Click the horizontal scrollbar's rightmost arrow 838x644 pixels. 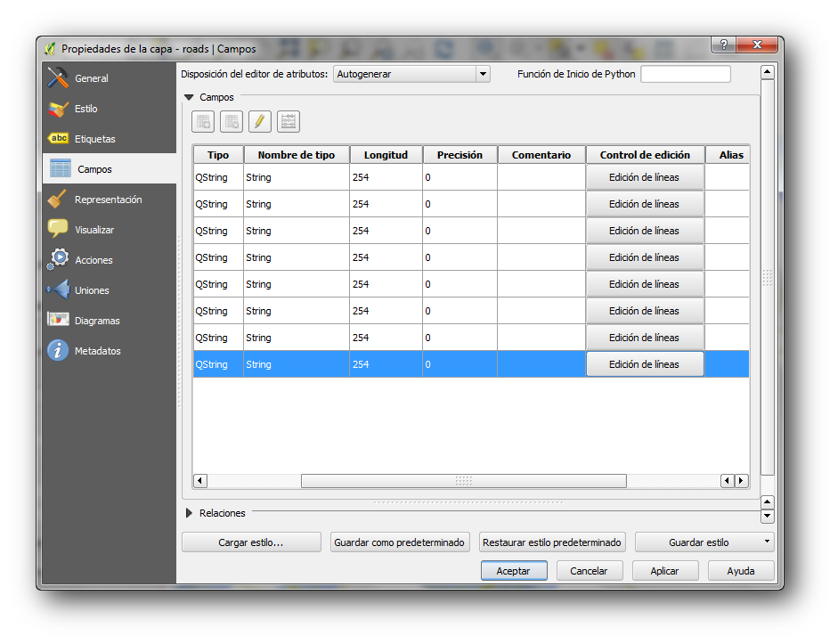[741, 480]
